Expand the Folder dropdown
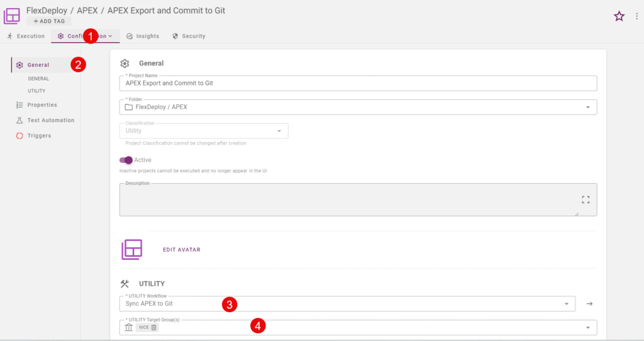Screen dimensions: 644x341 (588, 107)
